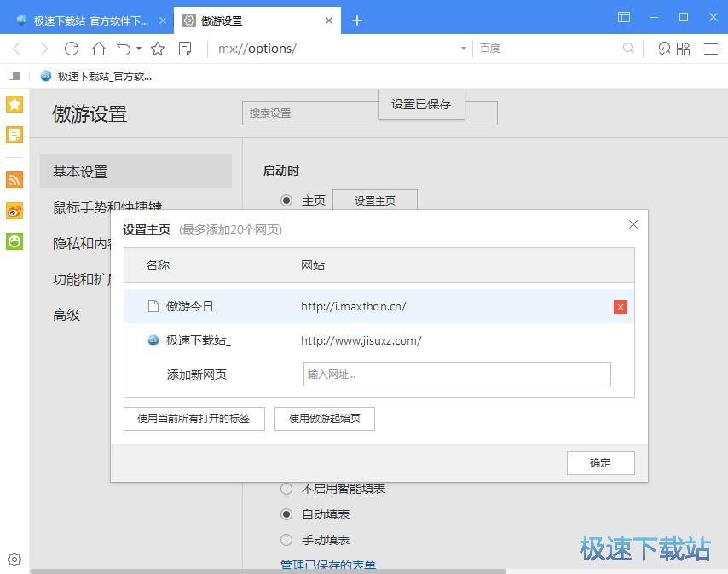
Task: Select 高级 settings category
Action: click(x=66, y=315)
